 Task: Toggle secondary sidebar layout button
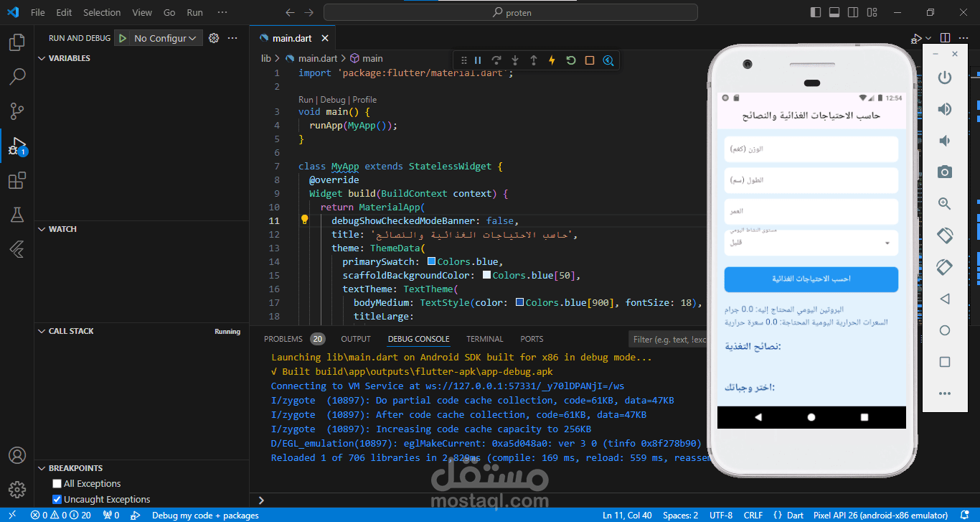[x=853, y=12]
